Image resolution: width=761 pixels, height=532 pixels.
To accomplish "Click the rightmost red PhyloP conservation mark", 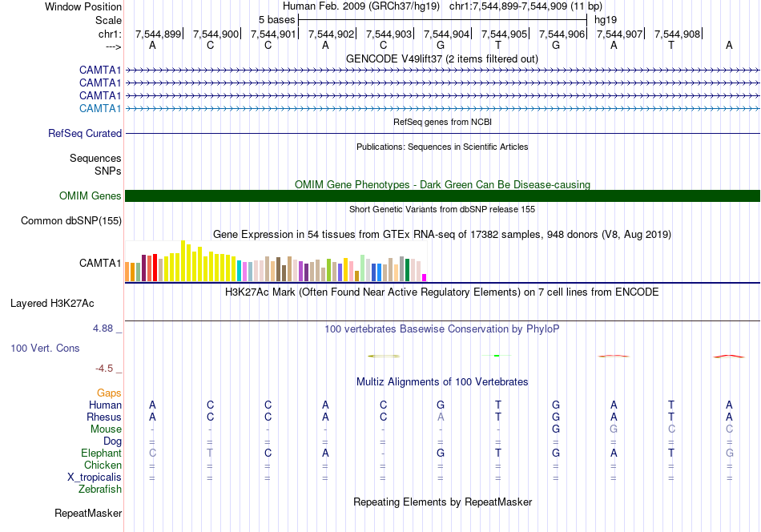I will tap(729, 357).
